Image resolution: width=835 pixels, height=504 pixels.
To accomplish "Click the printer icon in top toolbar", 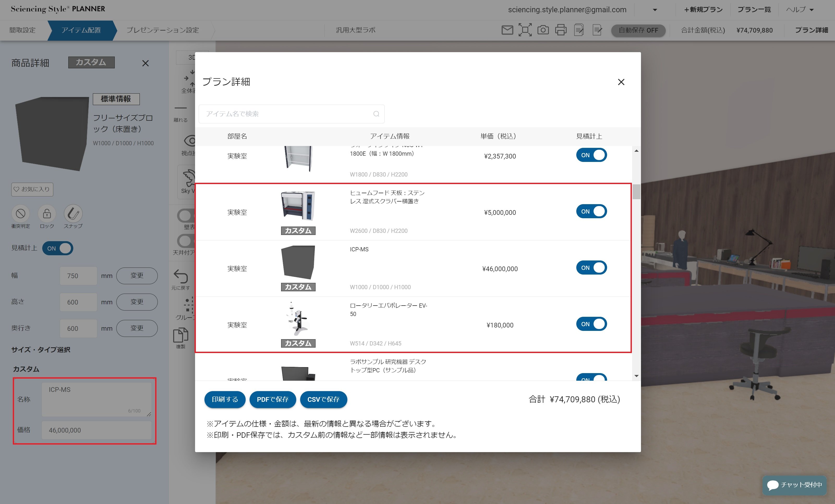I will click(561, 30).
